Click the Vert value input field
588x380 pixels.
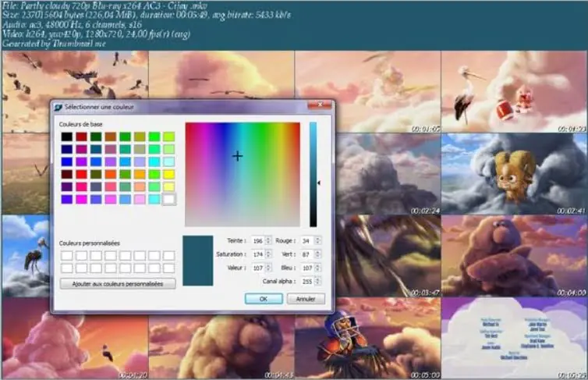(x=306, y=254)
